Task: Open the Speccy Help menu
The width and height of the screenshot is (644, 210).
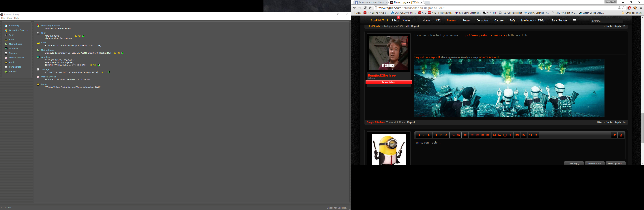Action: click(x=16, y=18)
